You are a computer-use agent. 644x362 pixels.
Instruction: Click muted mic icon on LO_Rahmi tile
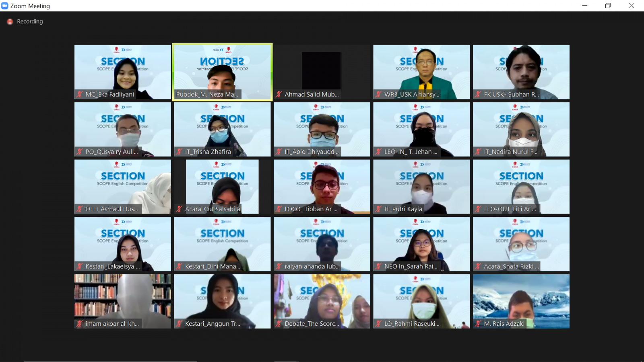pos(379,324)
